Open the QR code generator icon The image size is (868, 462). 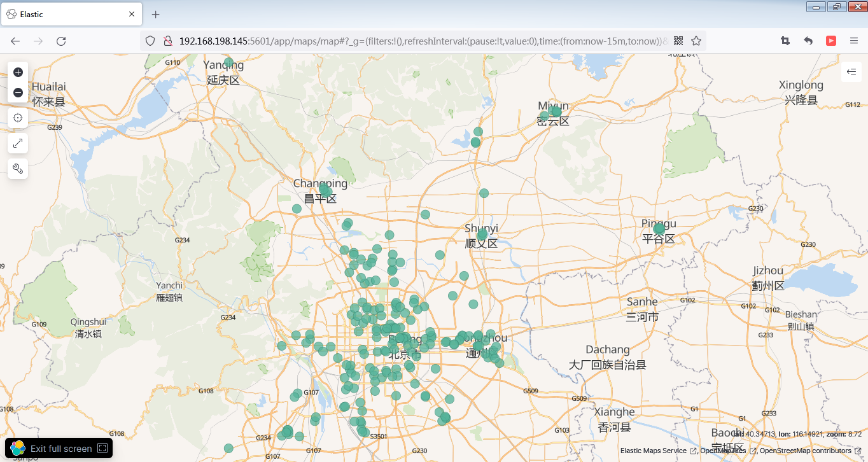pos(678,41)
